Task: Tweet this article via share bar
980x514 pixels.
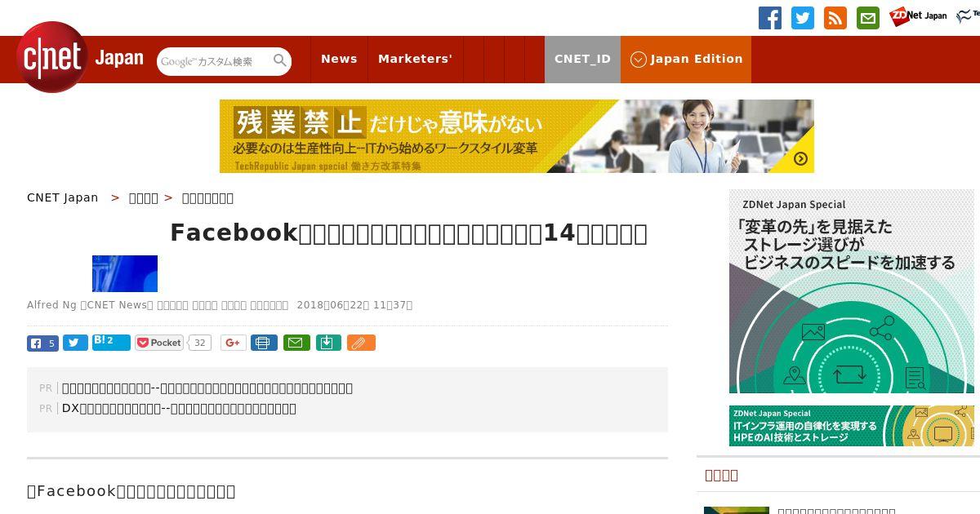Action: pos(75,343)
